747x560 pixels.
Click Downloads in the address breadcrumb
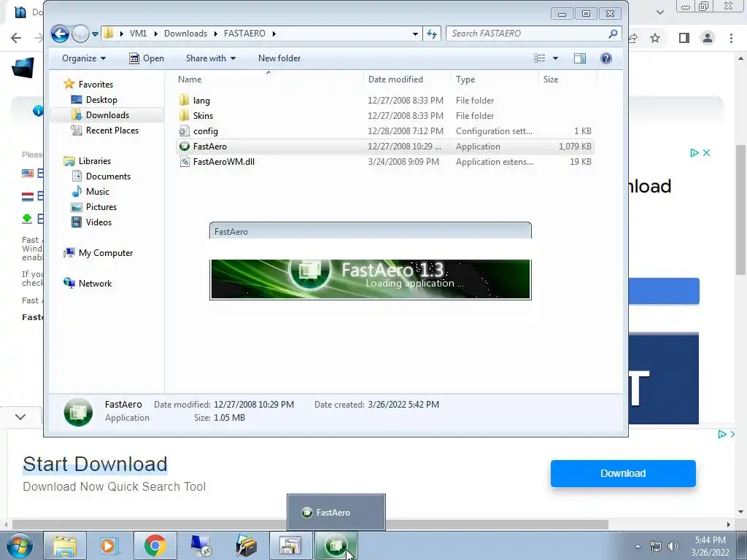click(186, 34)
